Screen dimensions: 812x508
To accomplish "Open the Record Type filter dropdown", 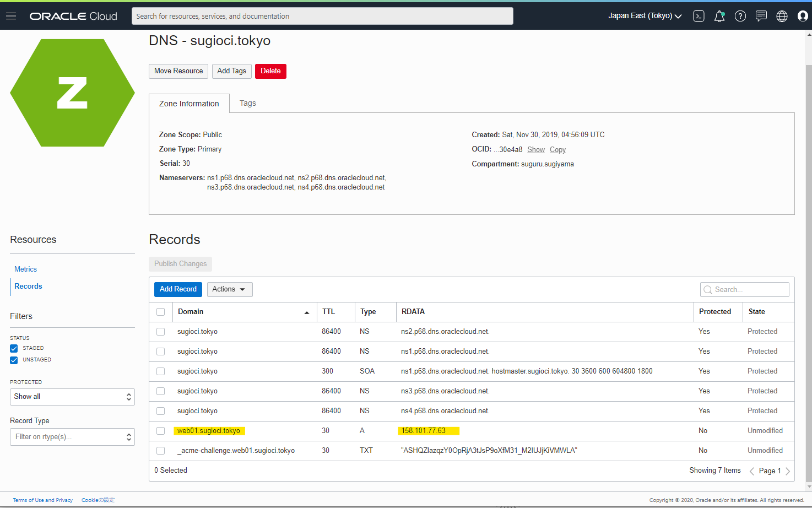I will pos(72,437).
